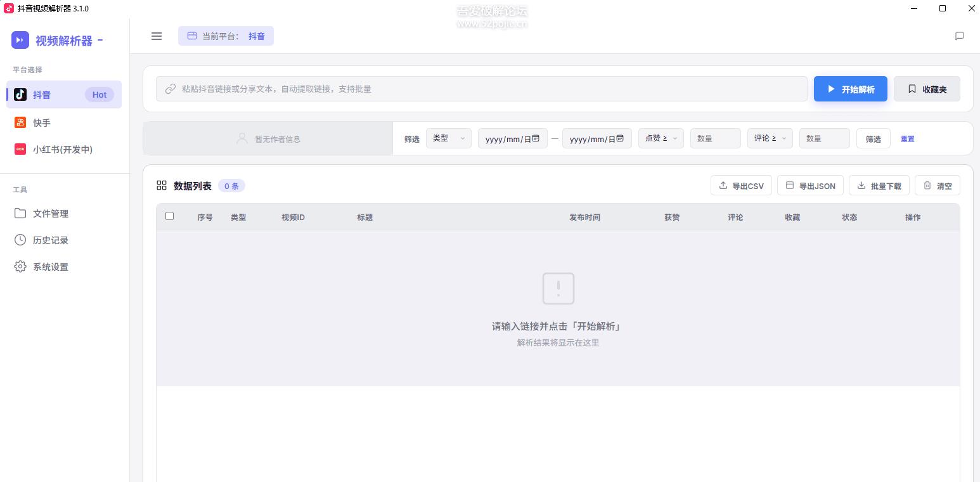Clear list with 清空 button
Viewport: 980px width, 482px height.
coord(938,185)
